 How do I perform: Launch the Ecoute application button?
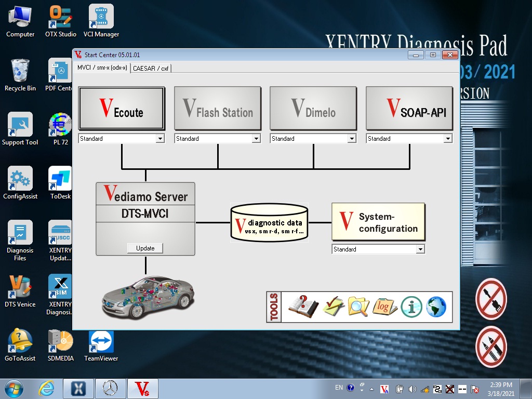122,108
